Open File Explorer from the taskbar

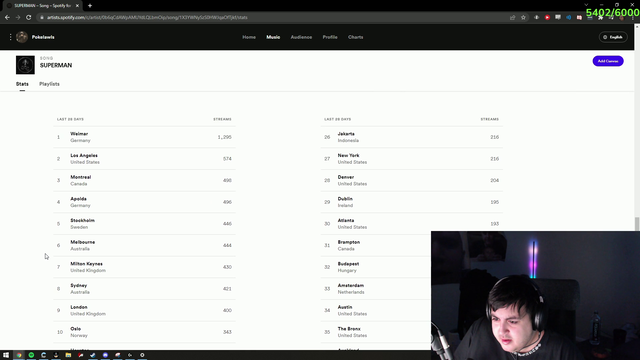(x=68, y=355)
